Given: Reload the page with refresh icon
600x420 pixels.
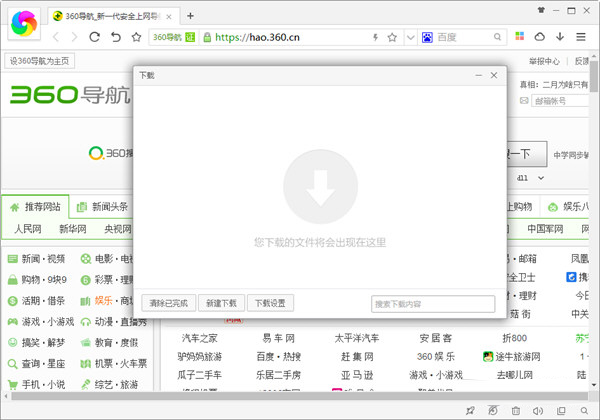Looking at the screenshot, I should (x=95, y=37).
